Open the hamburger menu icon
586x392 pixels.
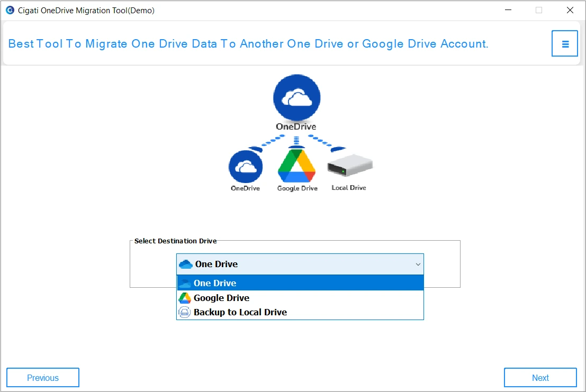click(x=565, y=44)
